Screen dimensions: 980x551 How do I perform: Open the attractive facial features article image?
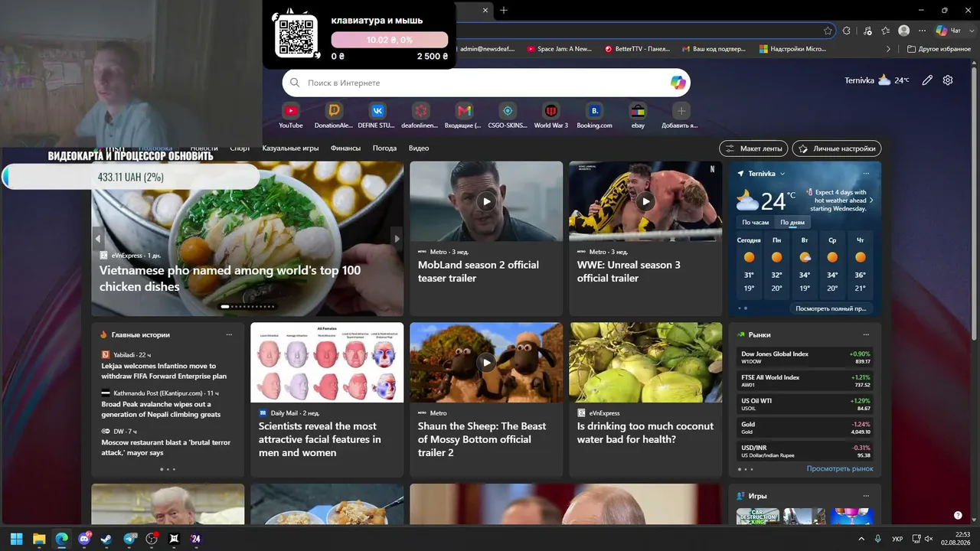point(327,362)
